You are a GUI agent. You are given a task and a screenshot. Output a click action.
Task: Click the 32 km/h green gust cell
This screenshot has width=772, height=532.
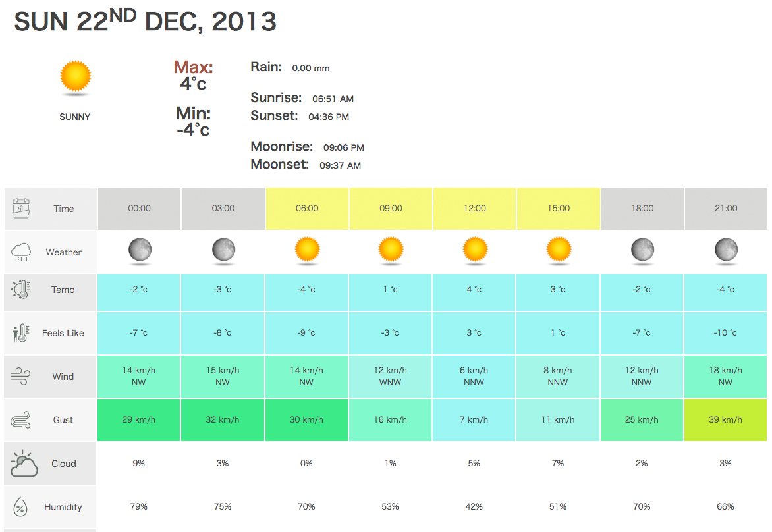223,420
